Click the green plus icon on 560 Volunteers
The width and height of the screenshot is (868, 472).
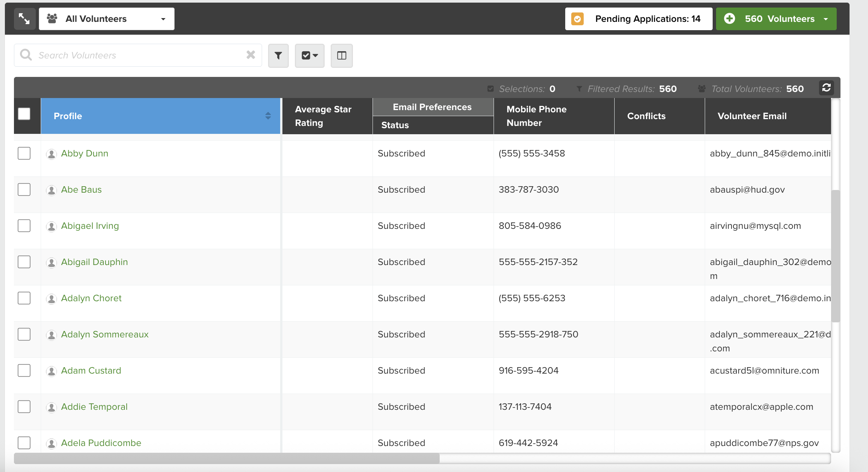(730, 18)
